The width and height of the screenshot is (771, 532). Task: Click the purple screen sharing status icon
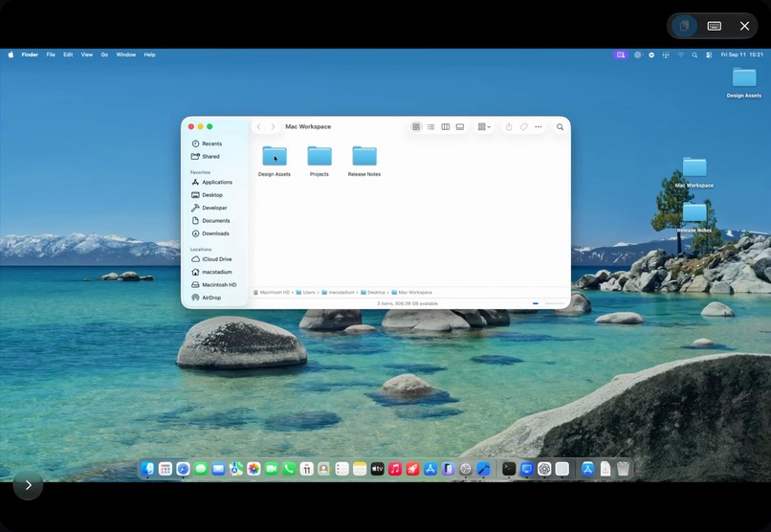621,55
